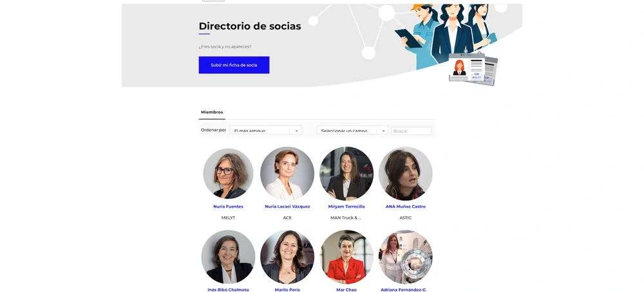Click Miryam Torrecilla's profile picture
The width and height of the screenshot is (644, 292).
(x=346, y=174)
